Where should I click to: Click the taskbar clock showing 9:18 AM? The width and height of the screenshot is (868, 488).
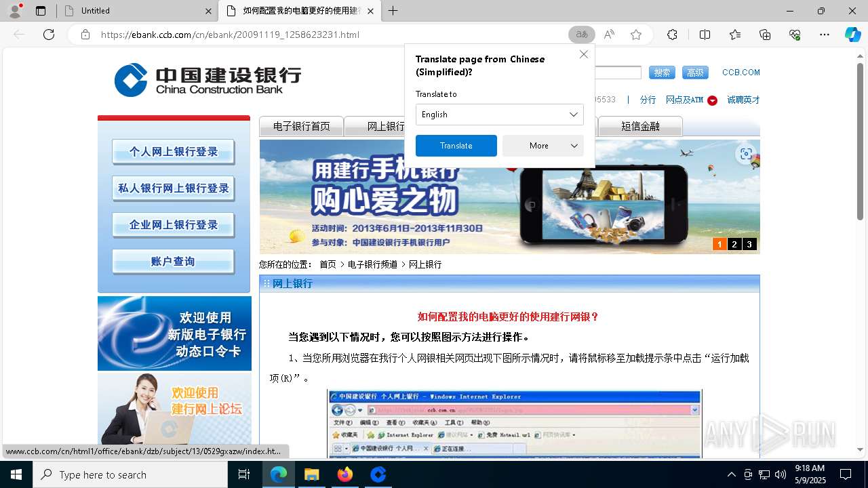(810, 474)
